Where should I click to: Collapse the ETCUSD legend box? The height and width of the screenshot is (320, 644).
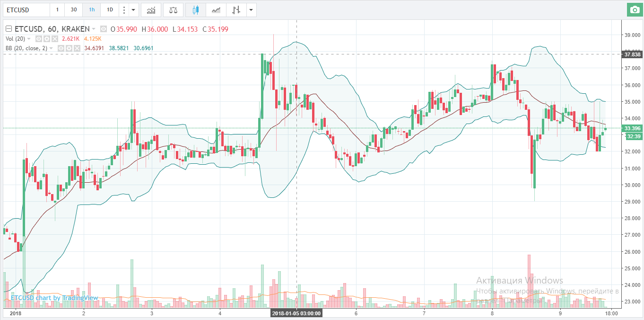tap(9, 29)
